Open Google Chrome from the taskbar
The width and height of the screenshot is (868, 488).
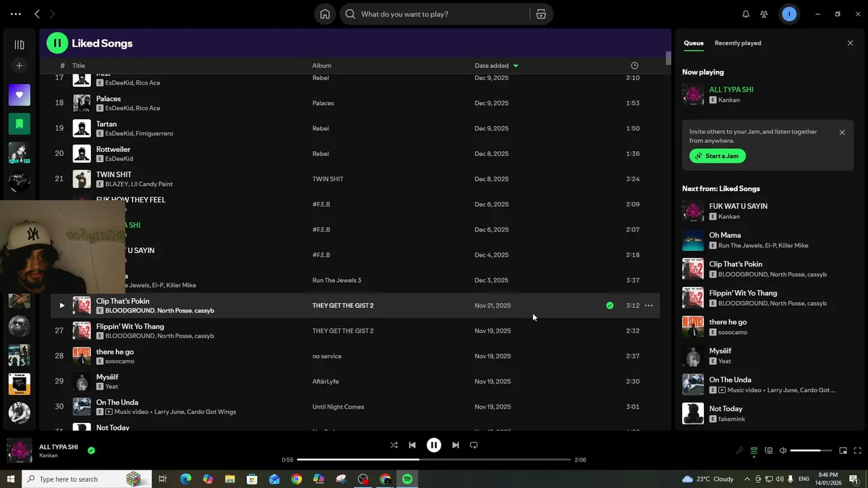pos(296,479)
